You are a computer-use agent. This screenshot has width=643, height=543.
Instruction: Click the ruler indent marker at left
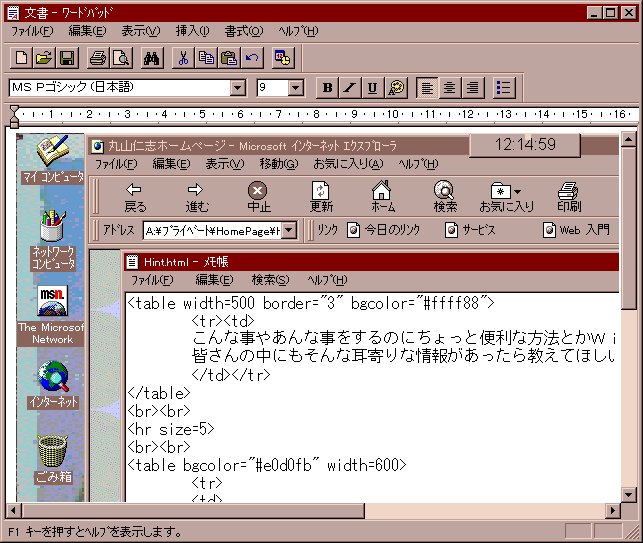coord(14,116)
